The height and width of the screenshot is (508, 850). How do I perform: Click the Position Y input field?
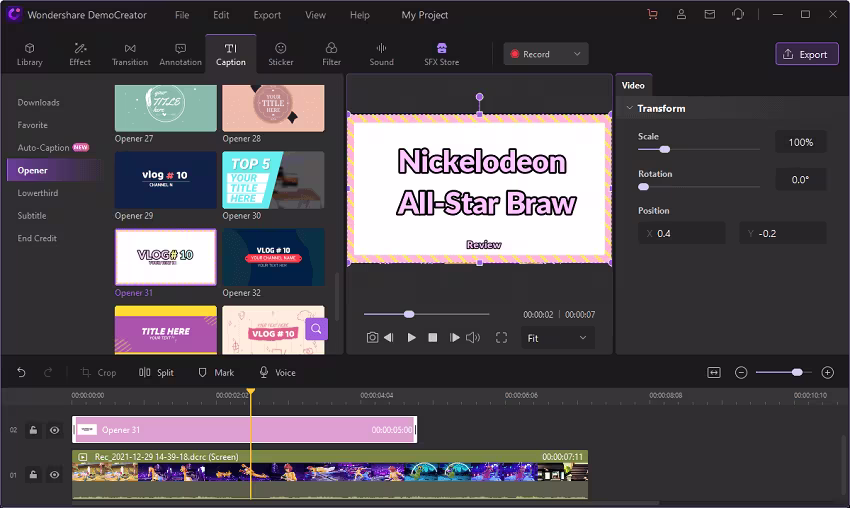coord(783,233)
